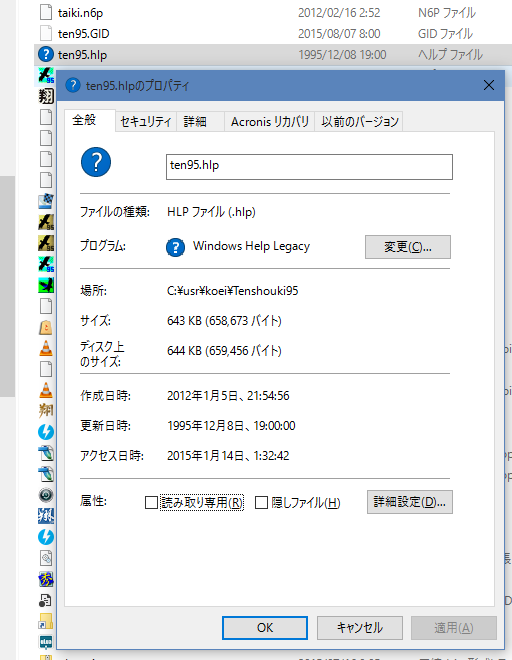This screenshot has height=660, width=512.
Task: Click the 変更(C)... button
Action: (x=408, y=247)
